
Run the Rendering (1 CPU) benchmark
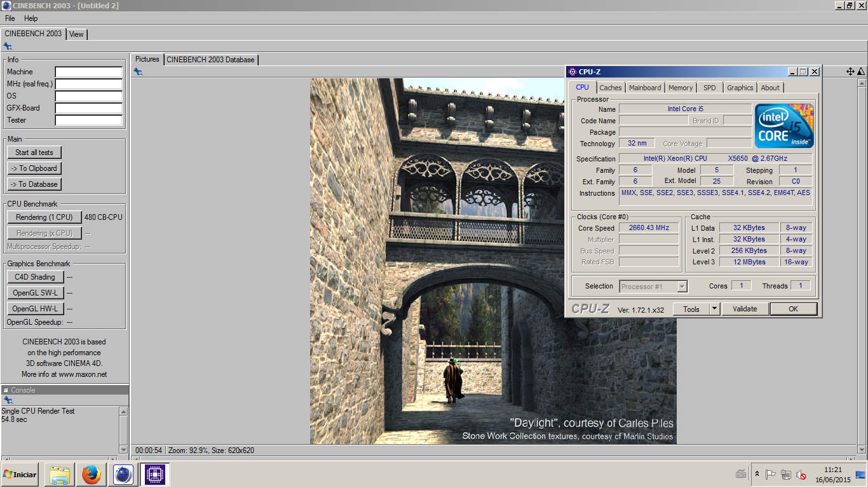click(x=44, y=217)
